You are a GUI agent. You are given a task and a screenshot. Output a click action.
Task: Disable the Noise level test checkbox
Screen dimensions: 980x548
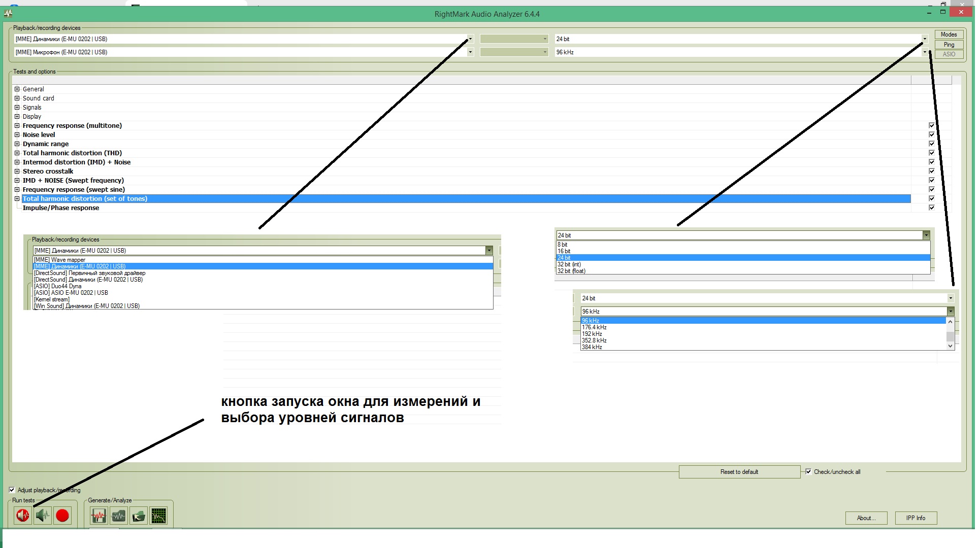click(x=931, y=134)
